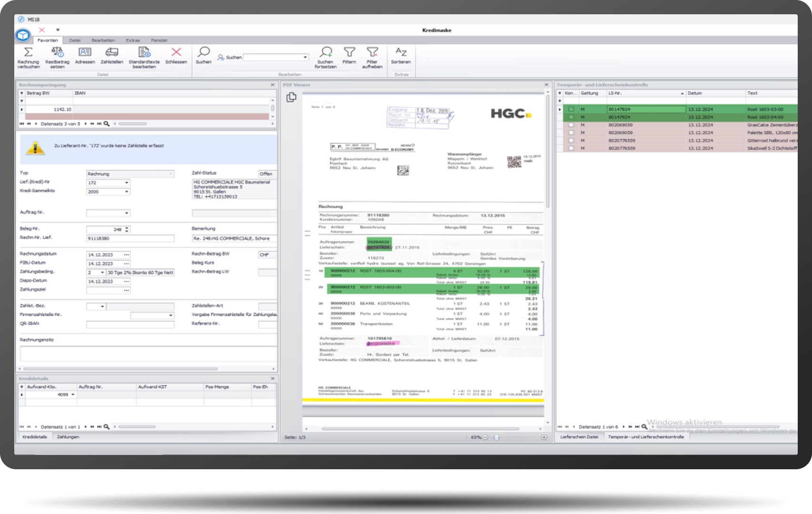Switch to the Zahlungen tab

tap(68, 437)
